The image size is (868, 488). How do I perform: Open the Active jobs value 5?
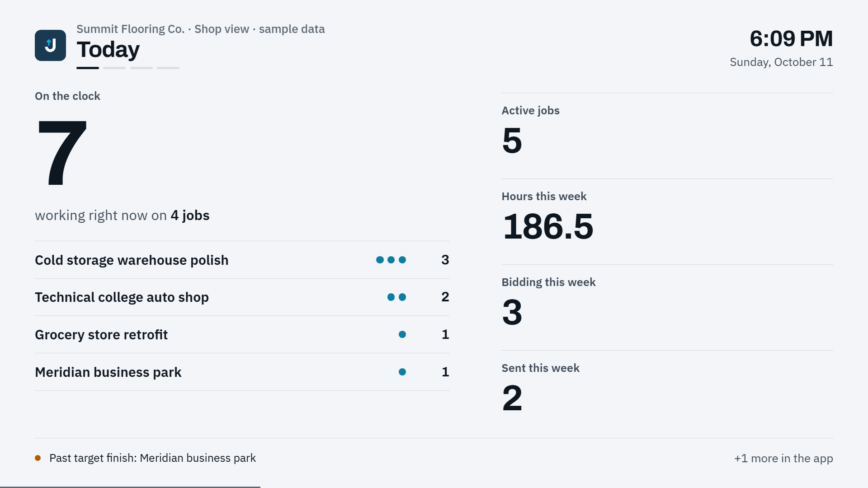(x=512, y=141)
